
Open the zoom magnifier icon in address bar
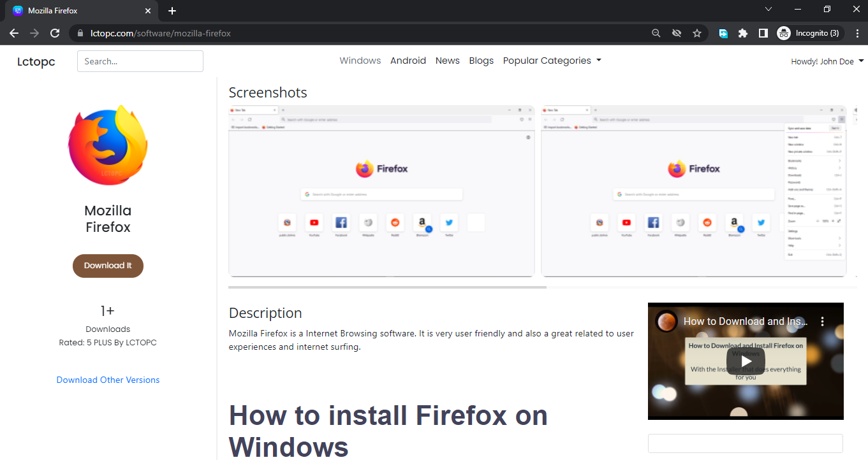pos(656,33)
